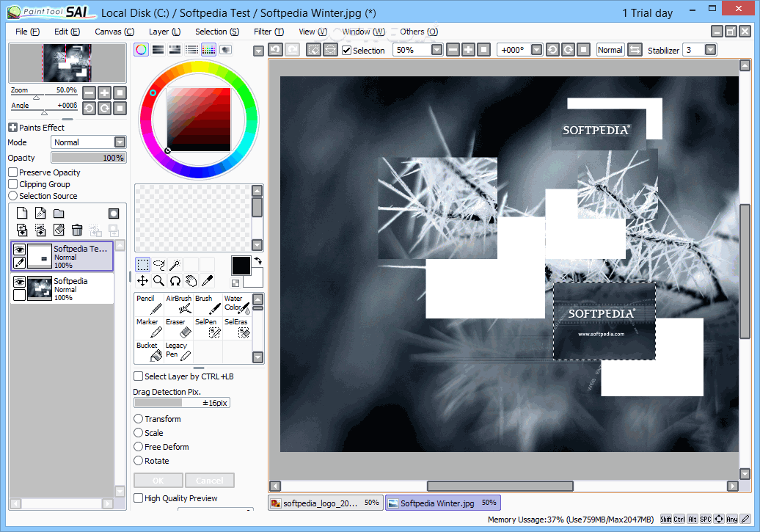Choose the AirBrush tool
Screen dimensions: 760x532
click(x=178, y=305)
